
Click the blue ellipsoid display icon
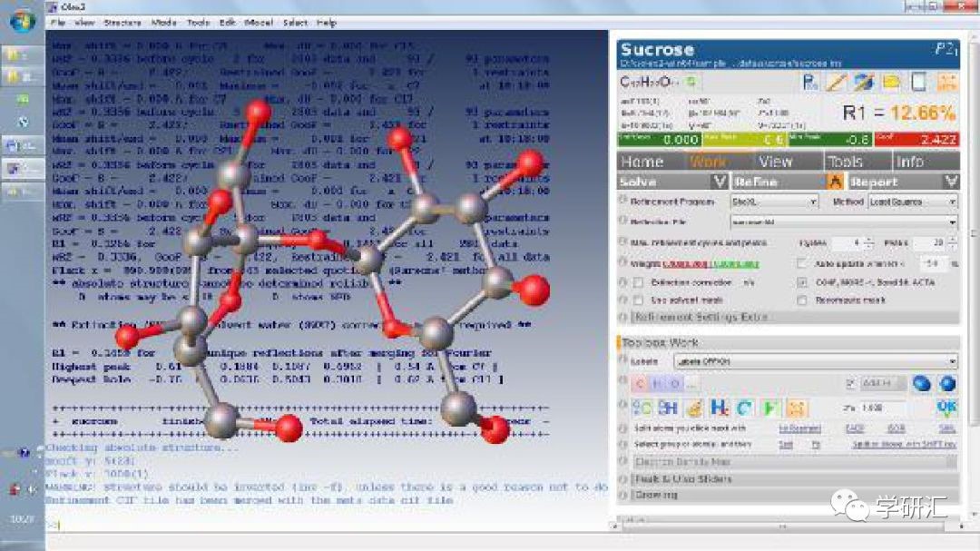point(921,383)
